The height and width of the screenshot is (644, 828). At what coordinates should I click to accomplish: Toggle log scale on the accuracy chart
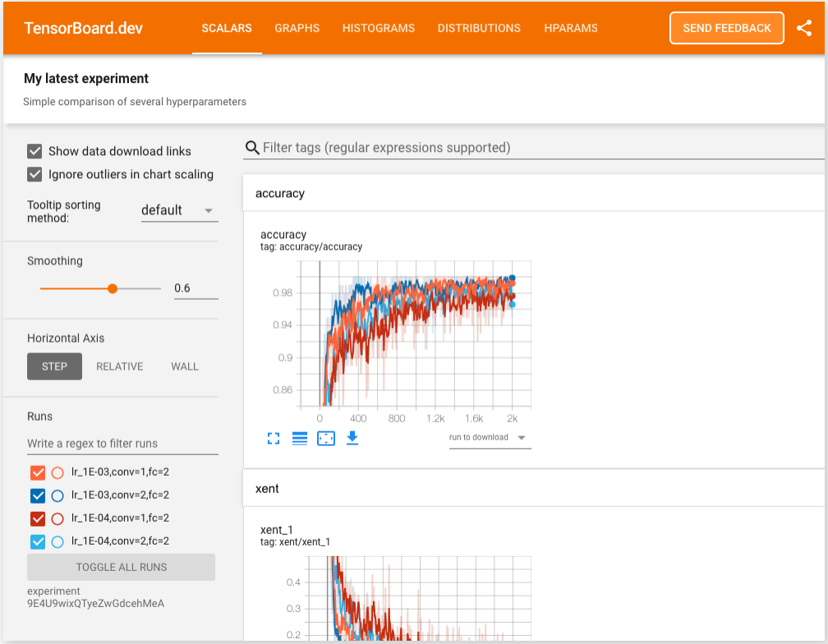click(x=299, y=438)
